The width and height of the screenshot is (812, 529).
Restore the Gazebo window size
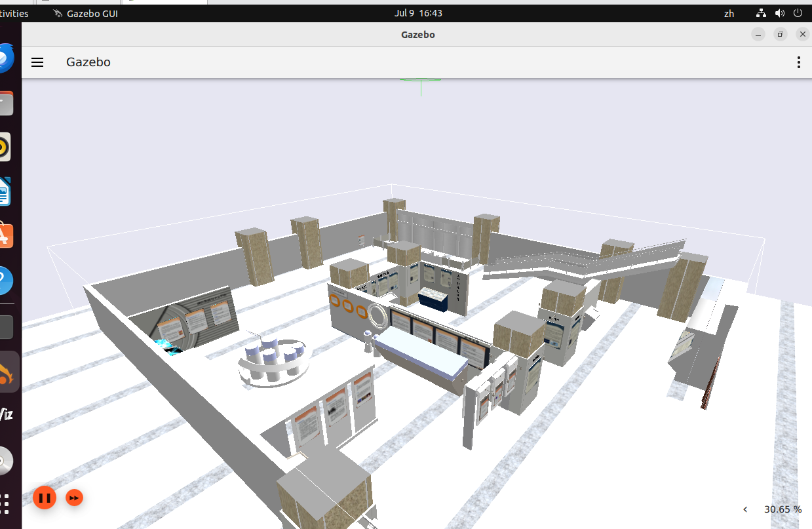click(781, 35)
